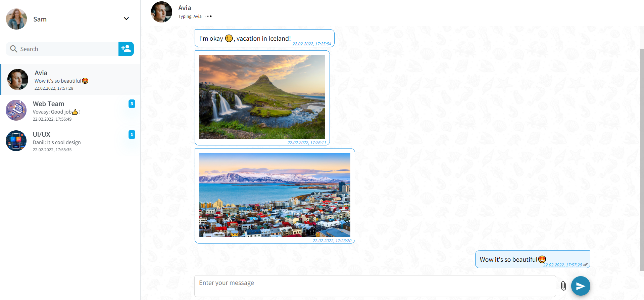
Task: Click the search magnifier icon
Action: [14, 49]
